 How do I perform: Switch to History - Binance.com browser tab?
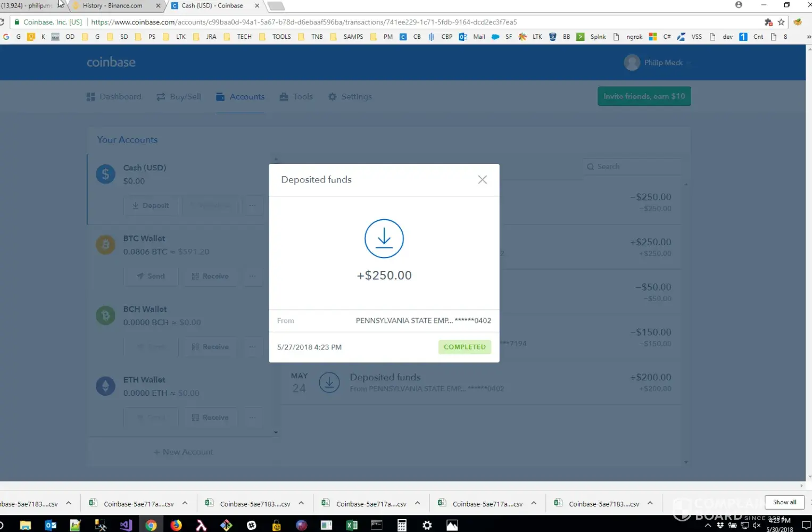(113, 6)
